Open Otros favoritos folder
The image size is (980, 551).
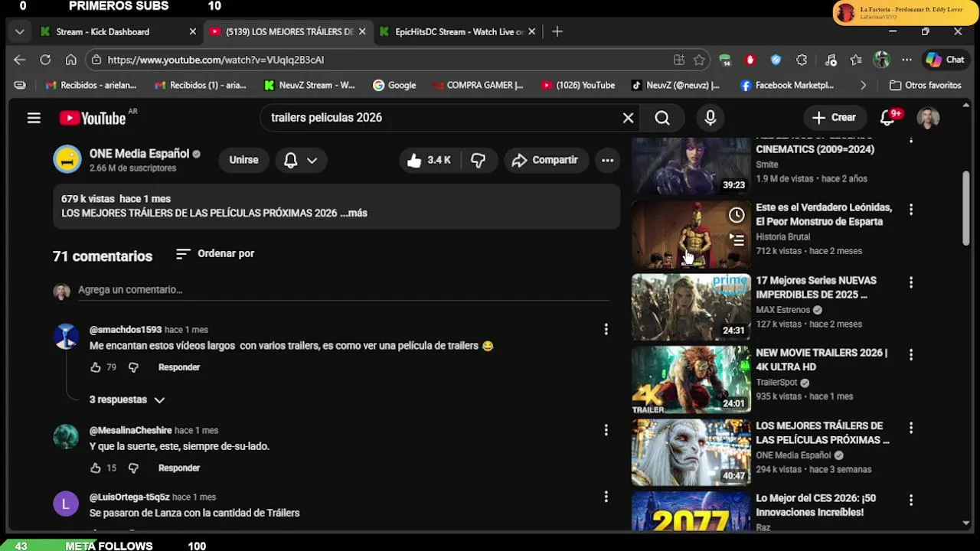coord(926,86)
